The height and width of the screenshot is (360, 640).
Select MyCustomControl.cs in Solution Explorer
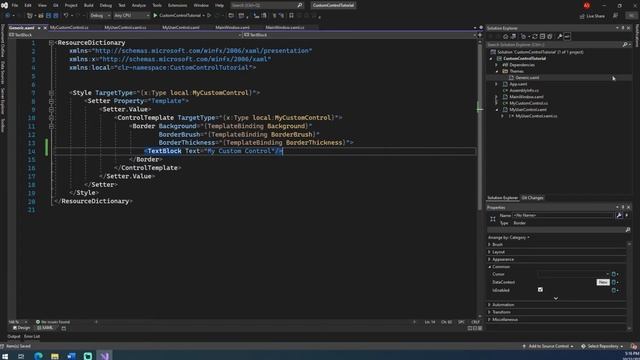tap(528, 103)
